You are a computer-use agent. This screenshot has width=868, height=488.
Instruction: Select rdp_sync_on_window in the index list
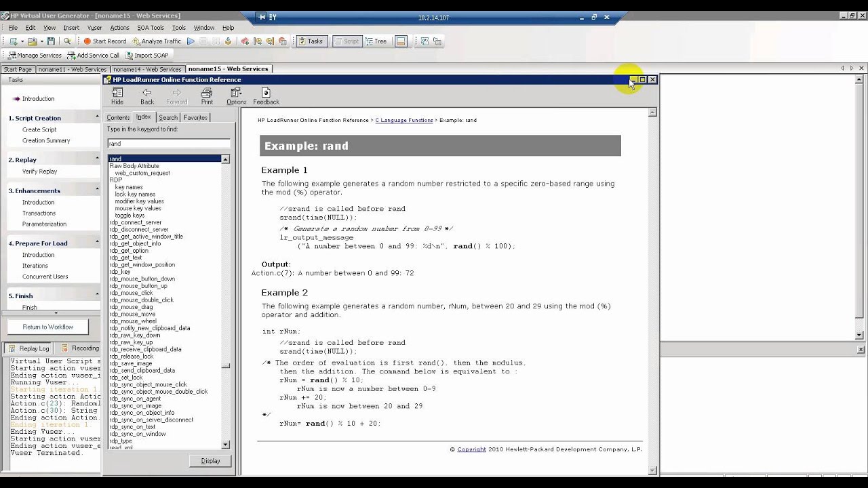(138, 434)
